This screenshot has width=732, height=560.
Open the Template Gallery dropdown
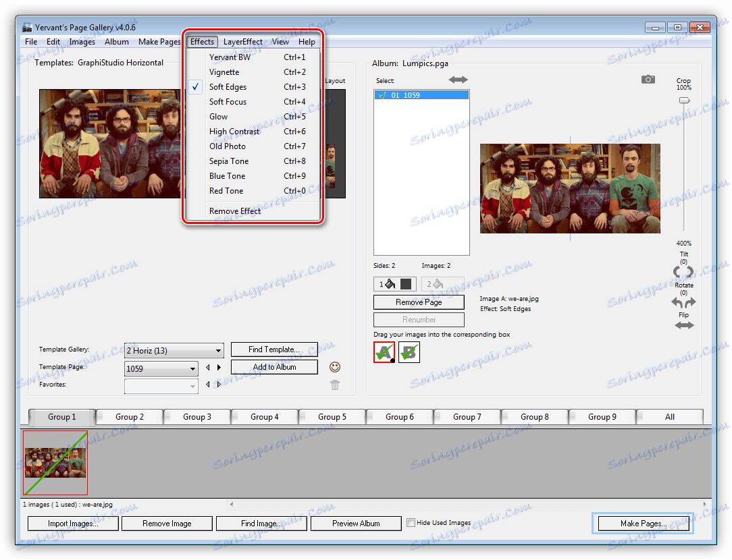tap(174, 350)
